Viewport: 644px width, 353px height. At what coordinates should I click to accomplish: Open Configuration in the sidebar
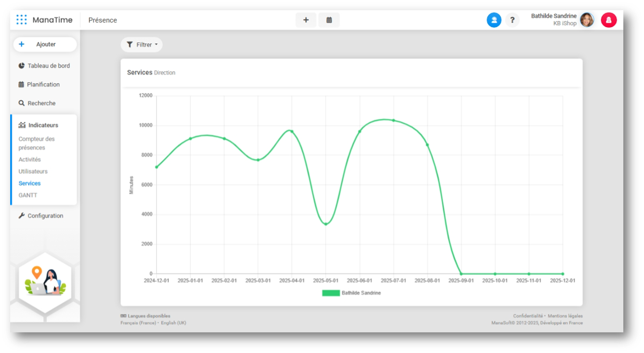pos(45,216)
